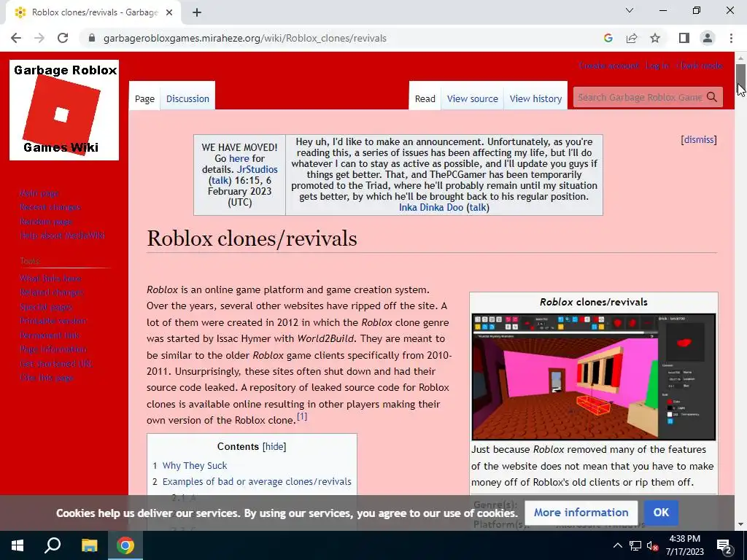The width and height of the screenshot is (747, 560).
Task: Open File Explorer from taskbar
Action: tap(89, 545)
